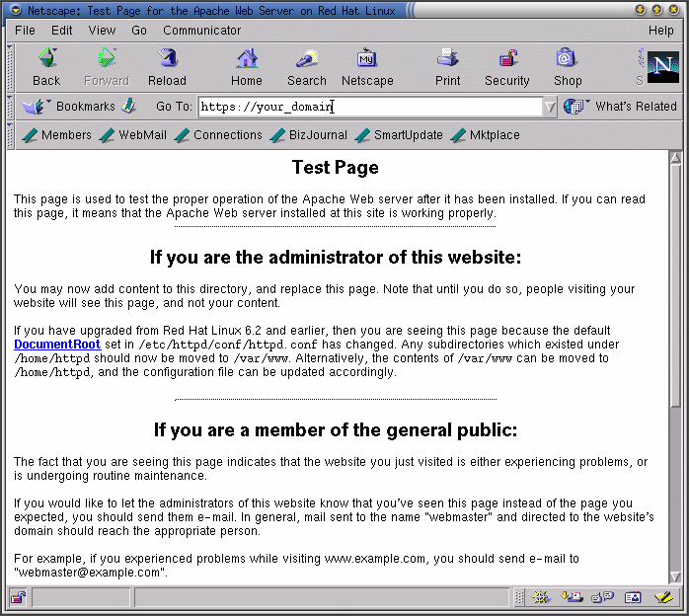Viewport: 689px width, 616px height.
Task: Click the WebMail personal toolbar button
Action: (x=133, y=135)
